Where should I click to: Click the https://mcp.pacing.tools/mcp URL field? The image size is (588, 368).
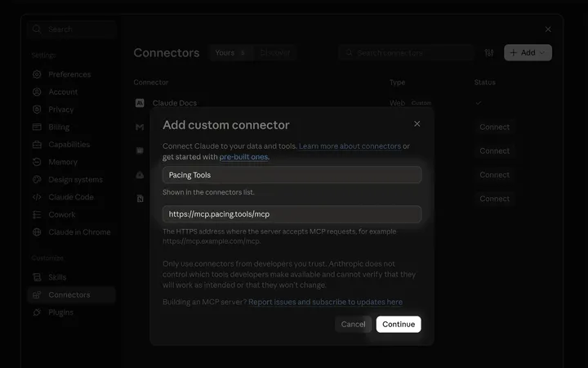[292, 214]
